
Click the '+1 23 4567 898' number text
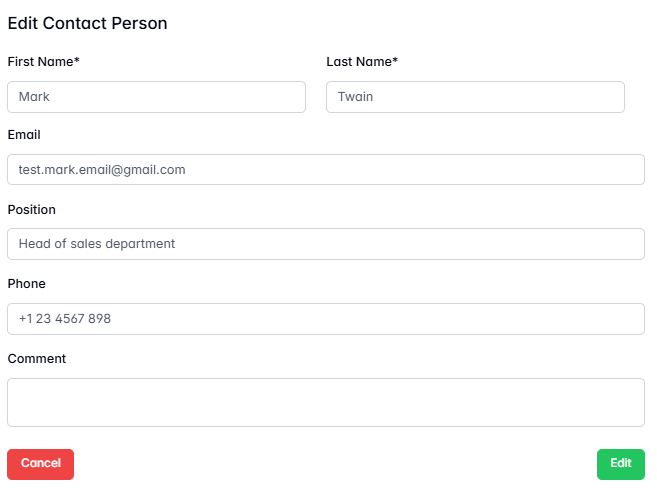pos(65,319)
